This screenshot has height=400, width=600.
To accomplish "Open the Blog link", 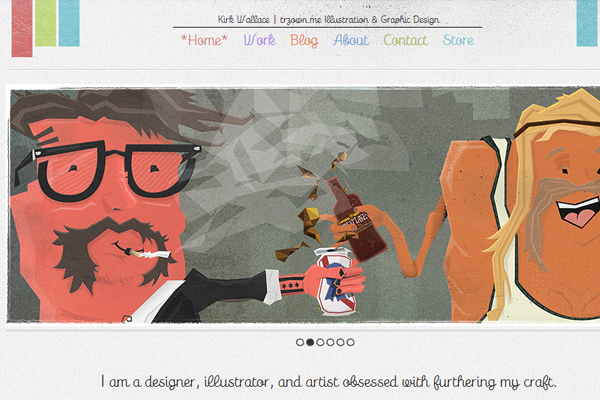I will click(304, 41).
